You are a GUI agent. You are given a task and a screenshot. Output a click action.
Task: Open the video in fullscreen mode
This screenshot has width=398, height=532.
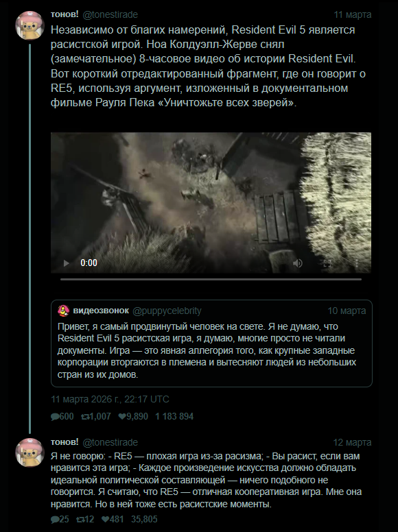(x=327, y=263)
